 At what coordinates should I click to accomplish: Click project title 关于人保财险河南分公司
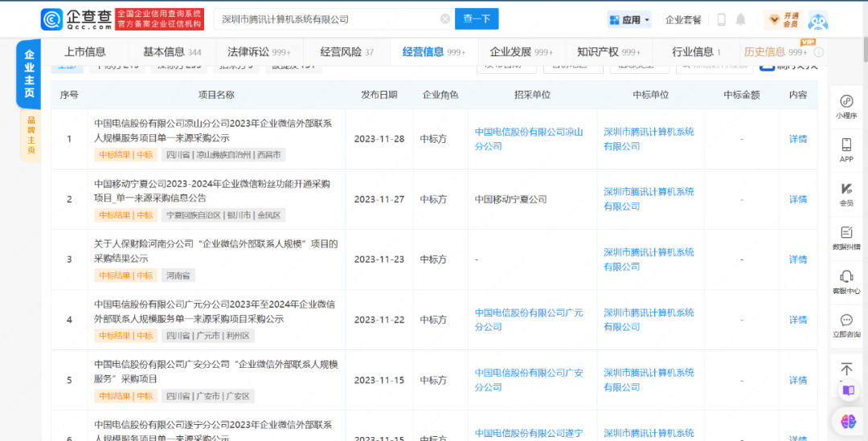click(x=216, y=251)
